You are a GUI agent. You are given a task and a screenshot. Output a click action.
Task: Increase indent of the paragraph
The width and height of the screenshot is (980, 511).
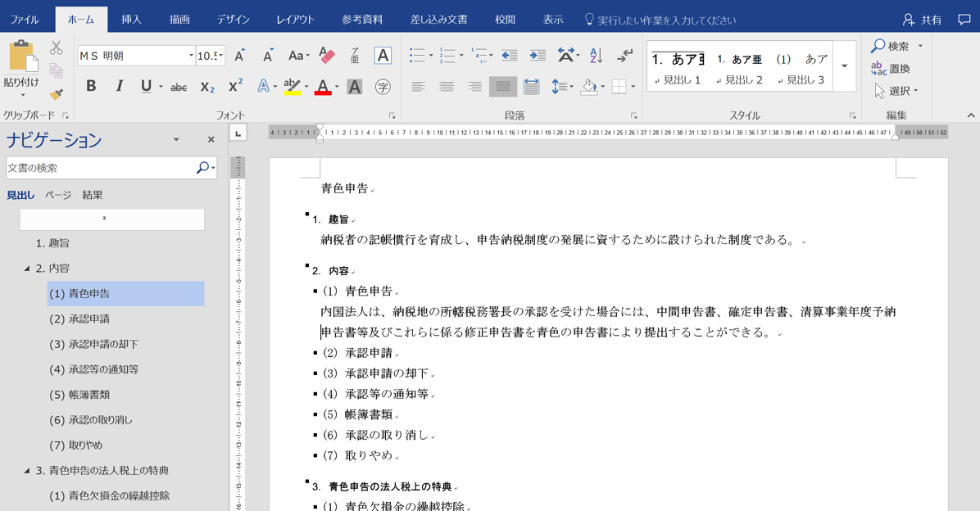(x=538, y=56)
